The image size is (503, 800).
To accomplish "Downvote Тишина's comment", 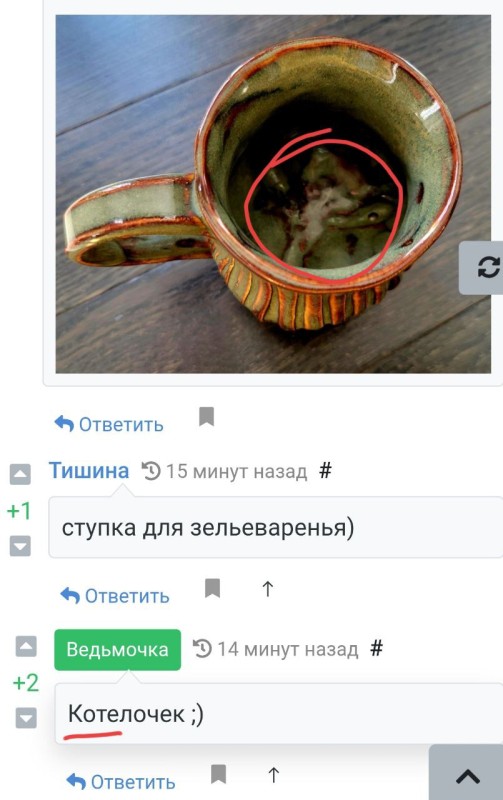I will (x=20, y=546).
